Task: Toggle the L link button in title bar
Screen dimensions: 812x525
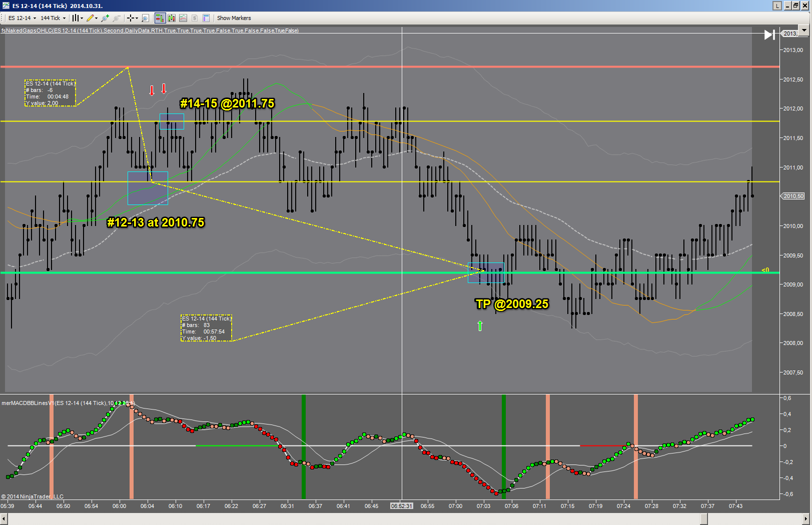Action: pos(777,5)
